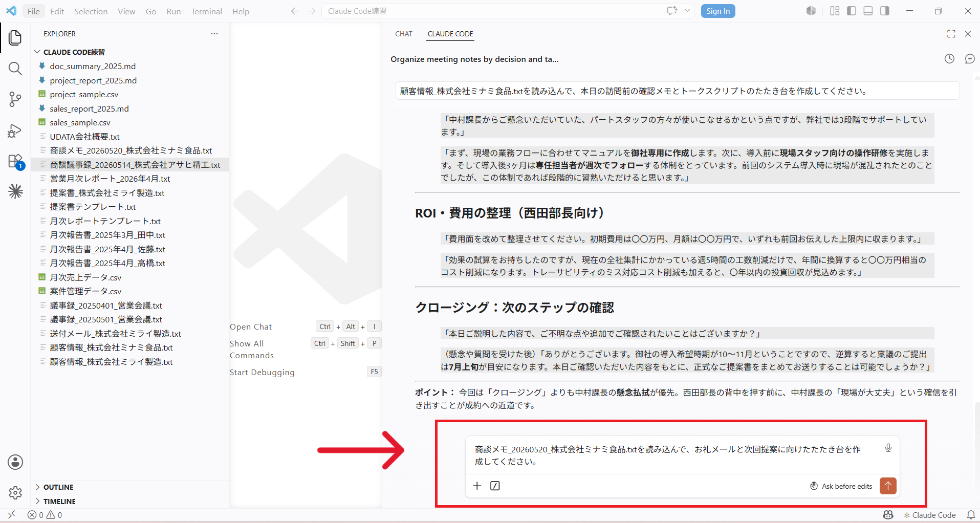Click the Explorer more actions ellipsis
The width and height of the screenshot is (980, 523).
pyautogui.click(x=214, y=34)
